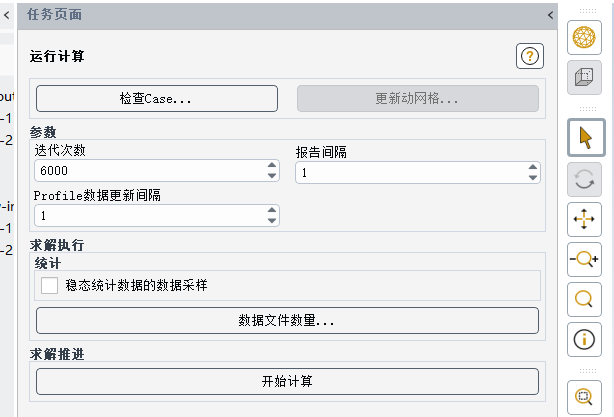This screenshot has width=614, height=417.
Task: Increase Profile数据更新间隔 by one step
Action: 271,210
